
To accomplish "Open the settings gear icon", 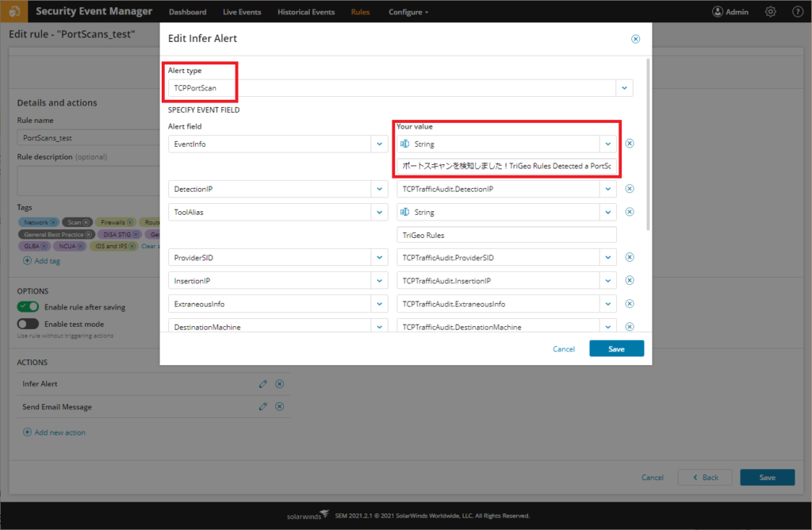I will point(771,11).
